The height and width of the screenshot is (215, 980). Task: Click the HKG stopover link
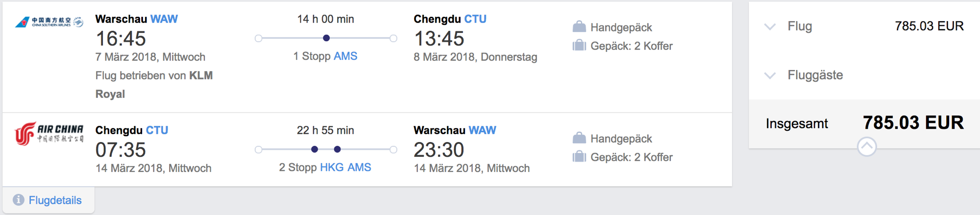coord(332,167)
